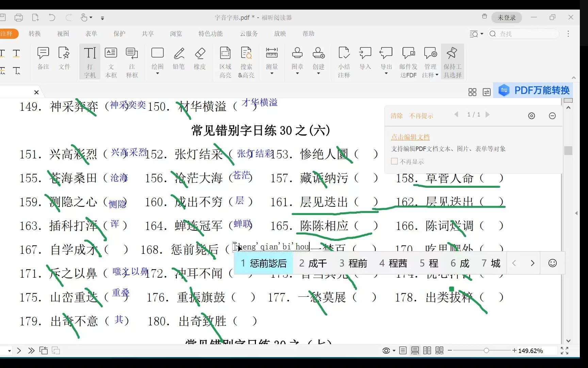Open the 搜索&高亮 search highlight tool

click(246, 62)
